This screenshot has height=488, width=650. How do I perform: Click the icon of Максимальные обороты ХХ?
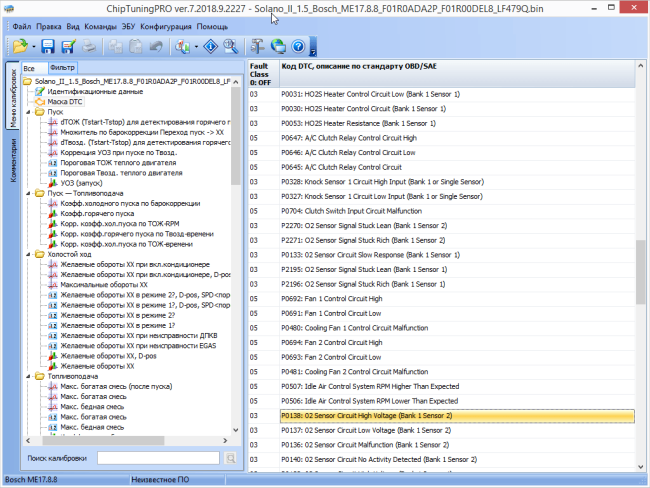pos(53,284)
